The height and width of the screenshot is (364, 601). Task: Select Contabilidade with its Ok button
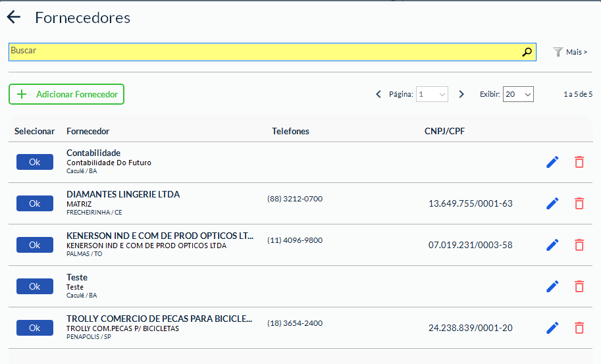[x=35, y=162]
